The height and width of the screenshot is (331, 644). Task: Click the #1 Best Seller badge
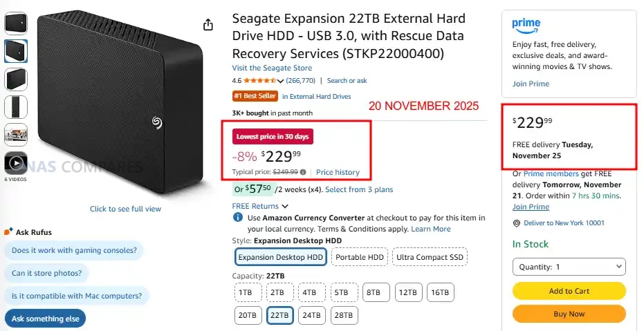pos(254,97)
